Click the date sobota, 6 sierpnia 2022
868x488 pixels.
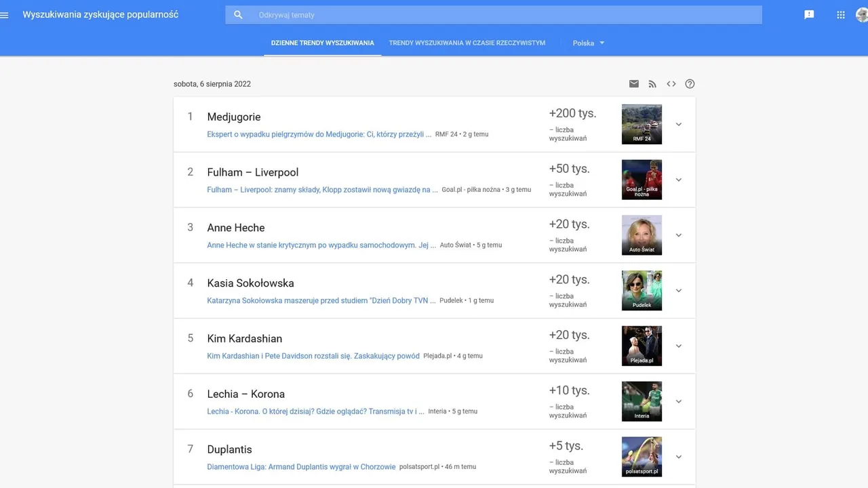pos(212,84)
